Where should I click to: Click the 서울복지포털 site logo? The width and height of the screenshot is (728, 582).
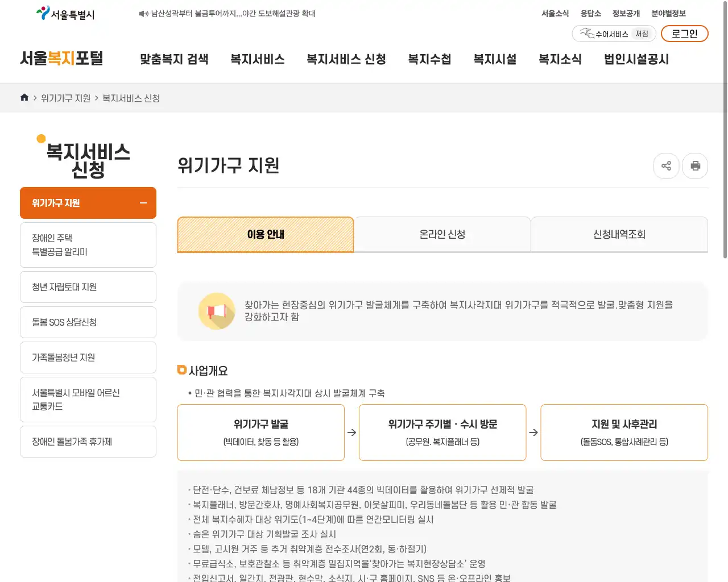(61, 59)
